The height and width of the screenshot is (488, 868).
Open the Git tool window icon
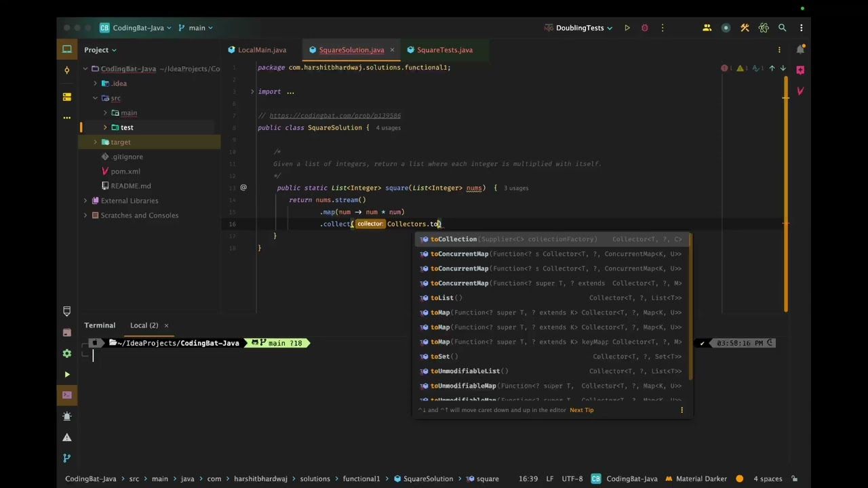tap(66, 458)
